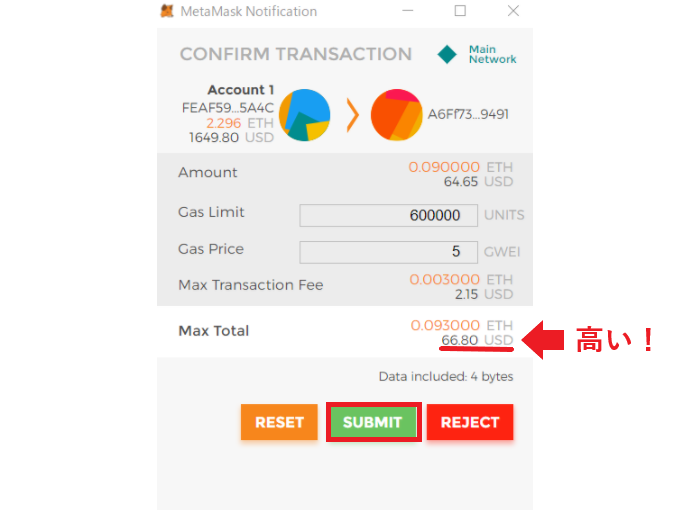Click the MetaMask fox icon in title bar
The image size is (690, 510).
167,11
